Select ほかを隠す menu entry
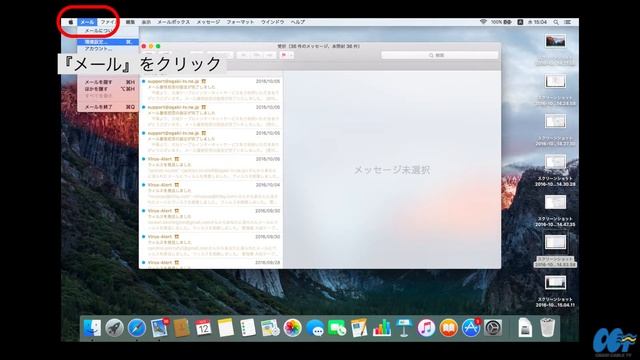The width and height of the screenshot is (640, 360). (108, 89)
